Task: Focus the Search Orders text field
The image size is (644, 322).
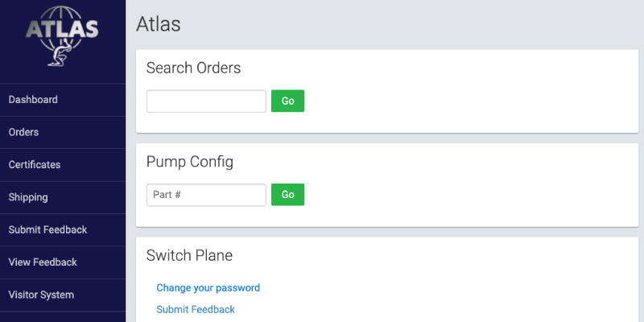Action: coord(206,101)
